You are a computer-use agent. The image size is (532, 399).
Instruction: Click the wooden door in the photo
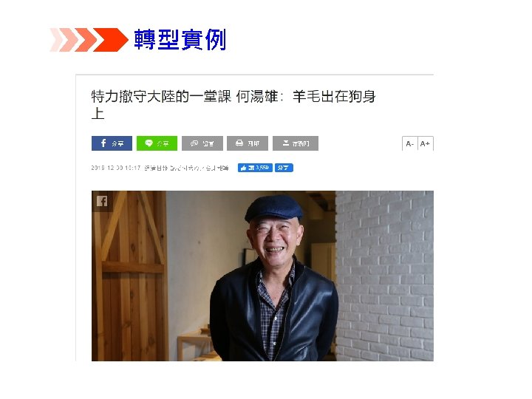coord(129,276)
